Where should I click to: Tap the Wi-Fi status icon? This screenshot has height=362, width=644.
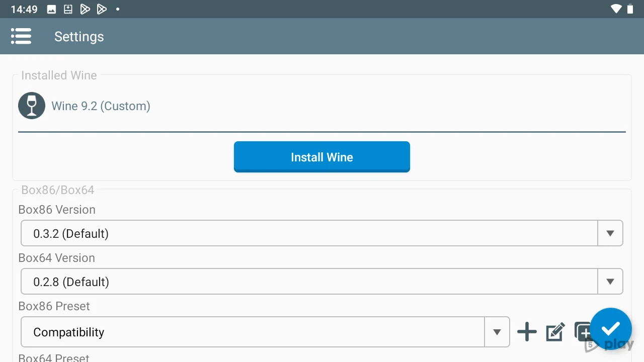tap(616, 9)
